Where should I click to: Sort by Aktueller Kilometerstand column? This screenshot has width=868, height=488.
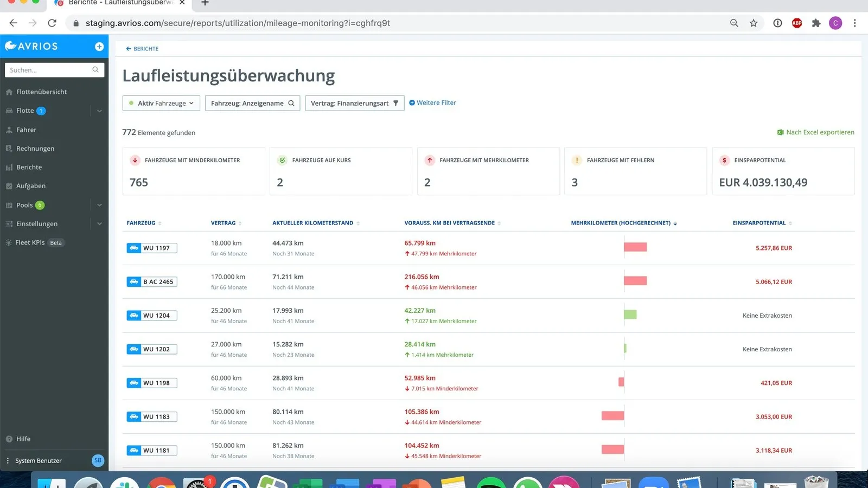[x=316, y=223]
